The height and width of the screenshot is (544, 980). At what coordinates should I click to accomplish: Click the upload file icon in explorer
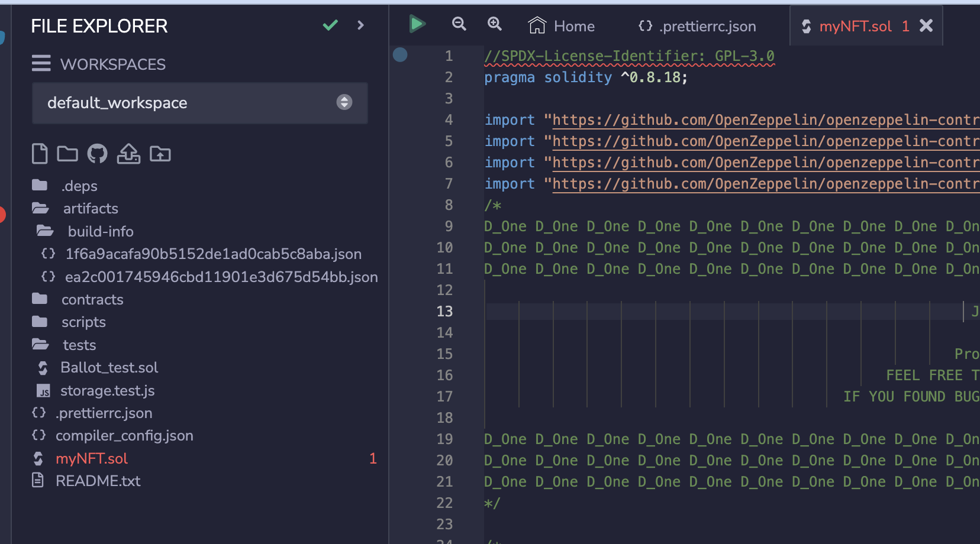(128, 154)
